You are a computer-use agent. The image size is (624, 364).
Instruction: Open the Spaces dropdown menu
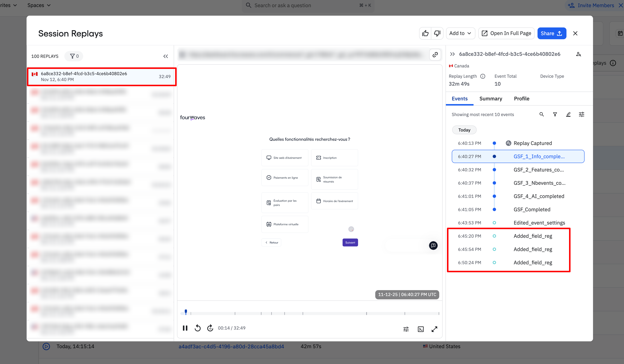pyautogui.click(x=39, y=5)
